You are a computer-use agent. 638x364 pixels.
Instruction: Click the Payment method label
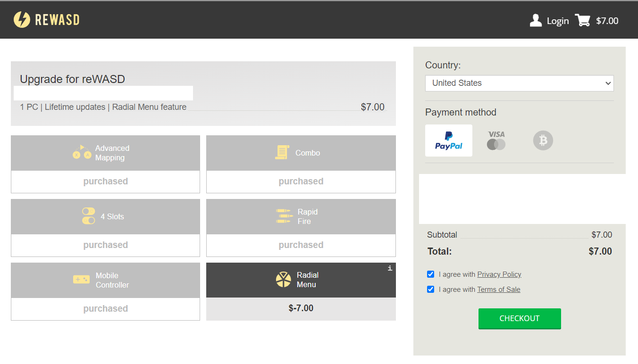point(461,112)
